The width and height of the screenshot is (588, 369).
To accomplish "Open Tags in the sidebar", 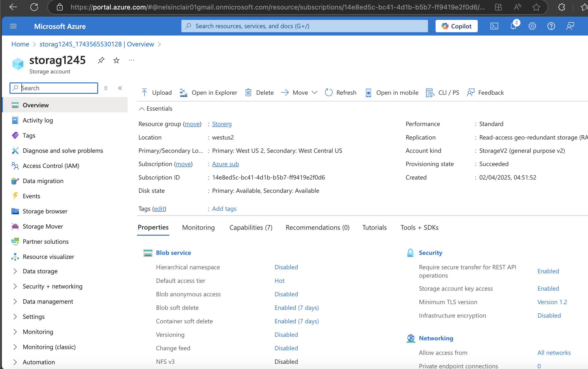I will [x=29, y=135].
